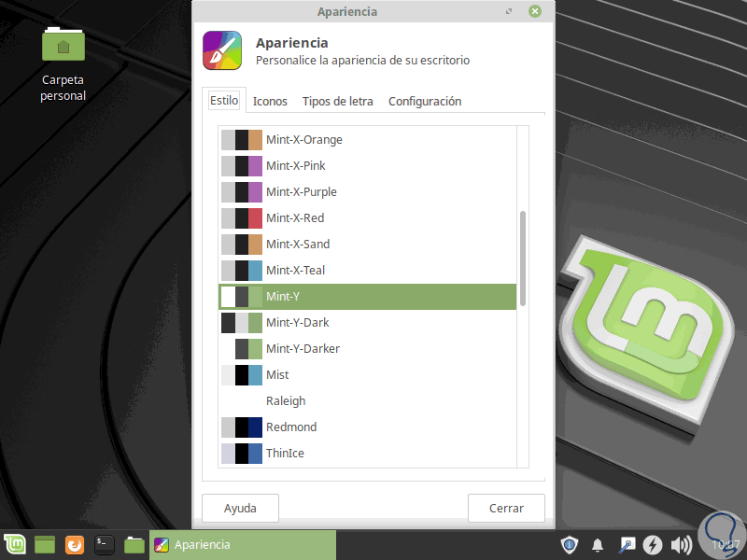The width and height of the screenshot is (747, 560).
Task: Open the file manager from the taskbar
Action: point(134,544)
